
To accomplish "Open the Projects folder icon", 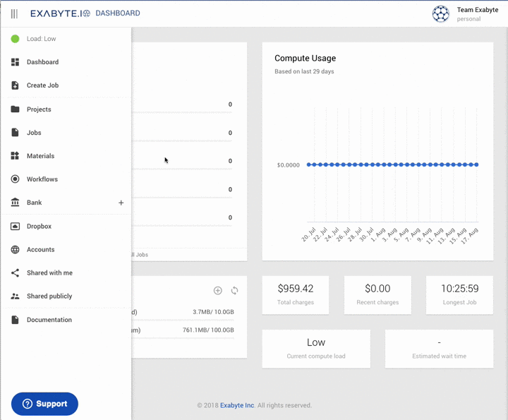I will pyautogui.click(x=15, y=109).
